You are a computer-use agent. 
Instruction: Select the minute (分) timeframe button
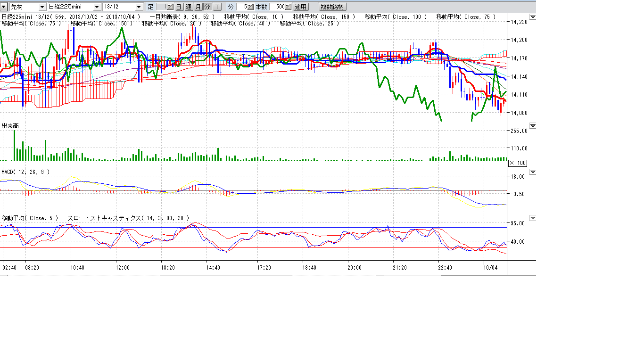click(207, 7)
